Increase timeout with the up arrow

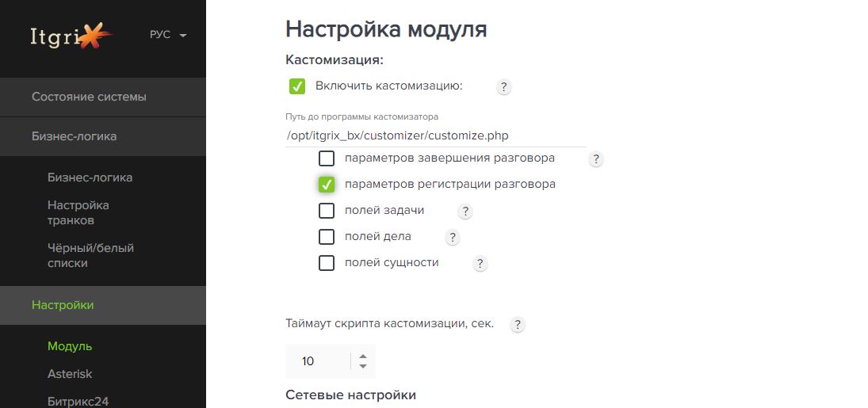pos(362,357)
